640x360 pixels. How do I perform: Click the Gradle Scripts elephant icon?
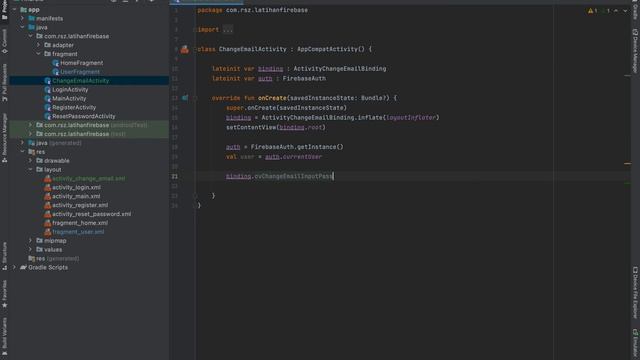(x=23, y=267)
